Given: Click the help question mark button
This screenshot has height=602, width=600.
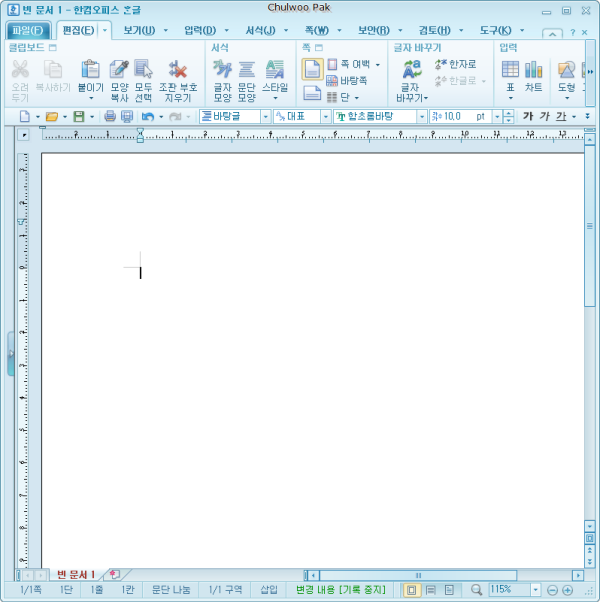Looking at the screenshot, I should tap(573, 33).
